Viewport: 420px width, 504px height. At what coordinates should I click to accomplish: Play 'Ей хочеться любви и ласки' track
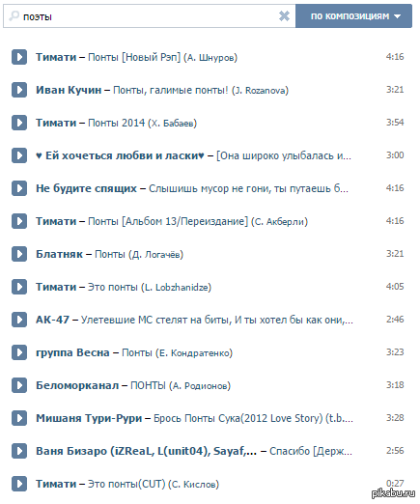pyautogui.click(x=19, y=155)
